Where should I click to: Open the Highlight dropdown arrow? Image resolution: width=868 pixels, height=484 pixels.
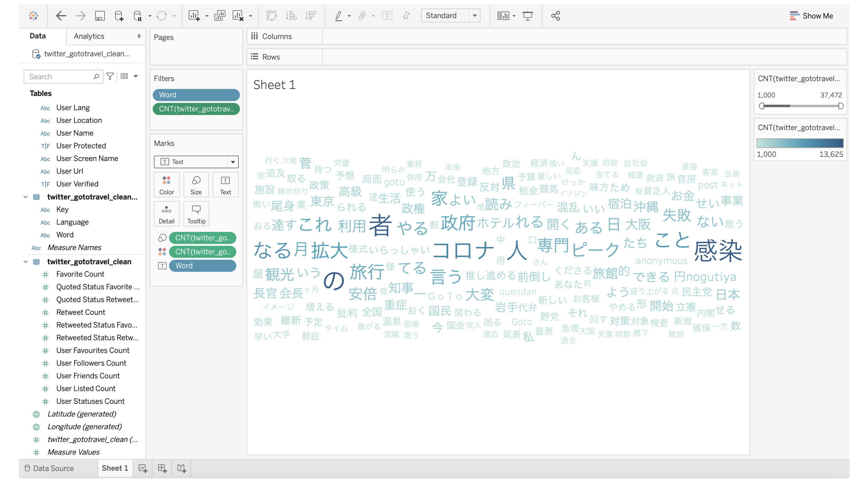coord(349,16)
